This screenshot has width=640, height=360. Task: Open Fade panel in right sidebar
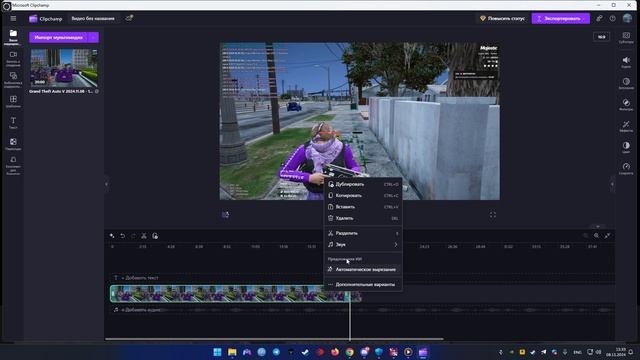626,84
